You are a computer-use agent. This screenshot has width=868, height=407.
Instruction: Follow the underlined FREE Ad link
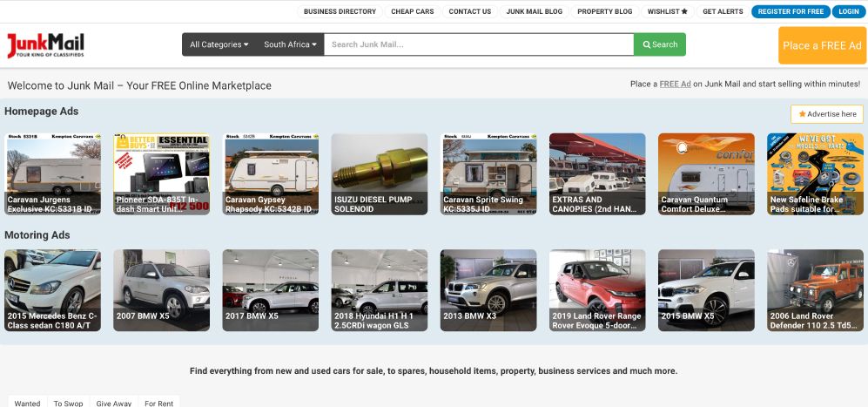coord(675,85)
